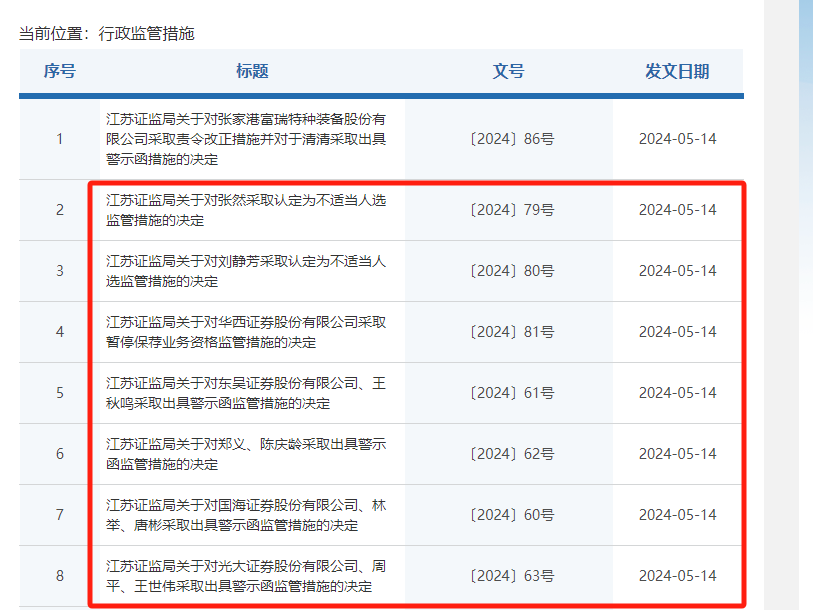Open the 张然 不适当人选 decision link

(246, 210)
